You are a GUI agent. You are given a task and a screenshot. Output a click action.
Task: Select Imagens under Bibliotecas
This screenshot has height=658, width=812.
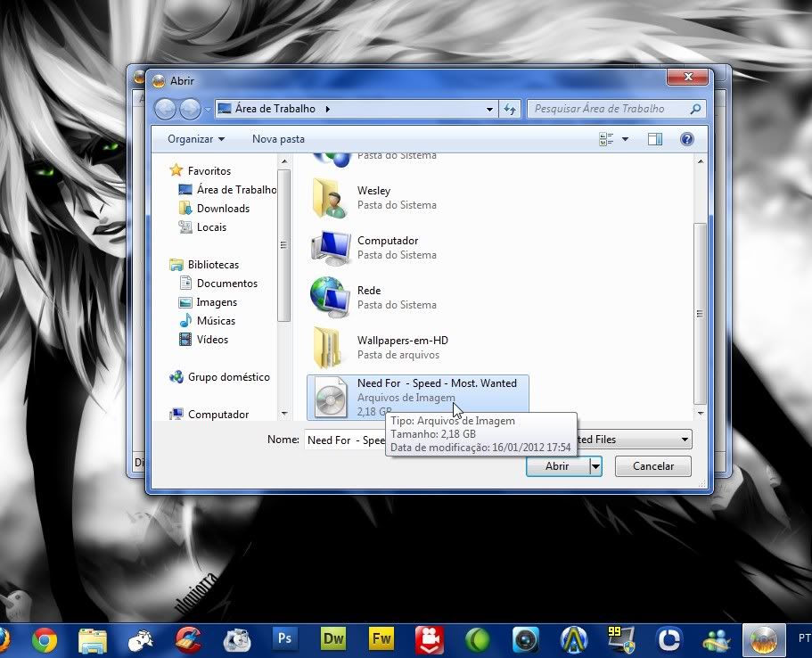(x=217, y=302)
